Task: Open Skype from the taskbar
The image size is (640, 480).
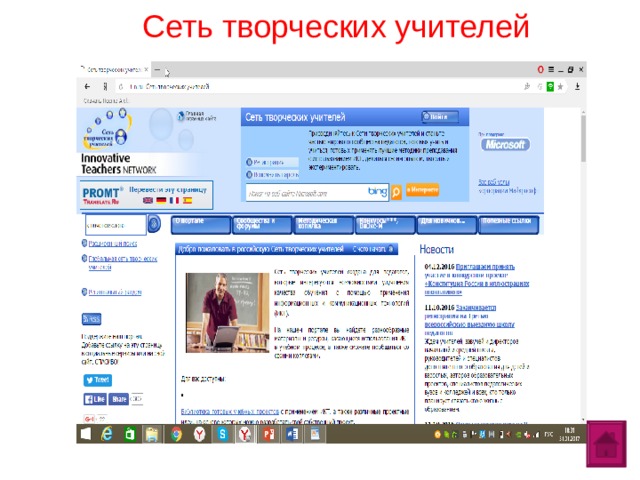Action: point(222,434)
